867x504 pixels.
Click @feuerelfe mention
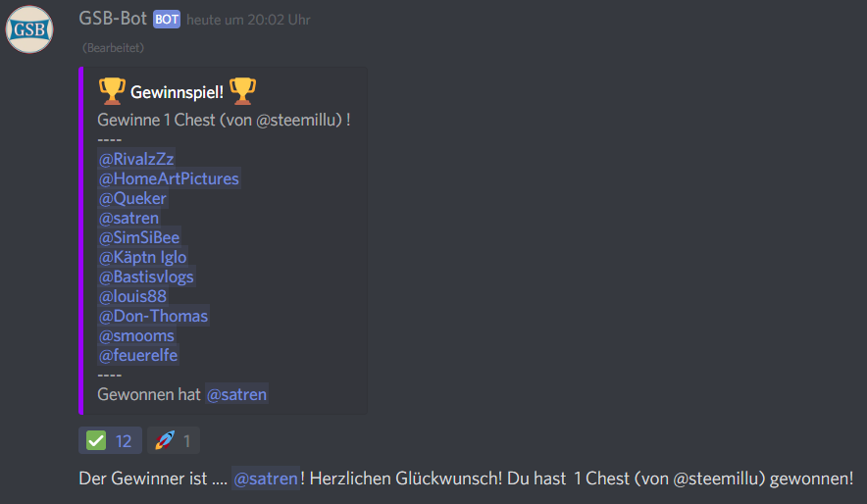point(138,355)
